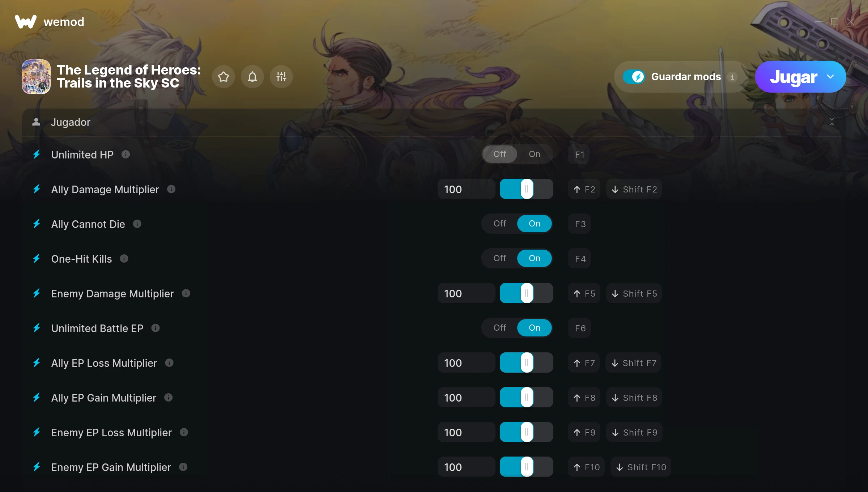Viewport: 868px width, 492px height.
Task: Click the favorite star icon
Action: (224, 77)
